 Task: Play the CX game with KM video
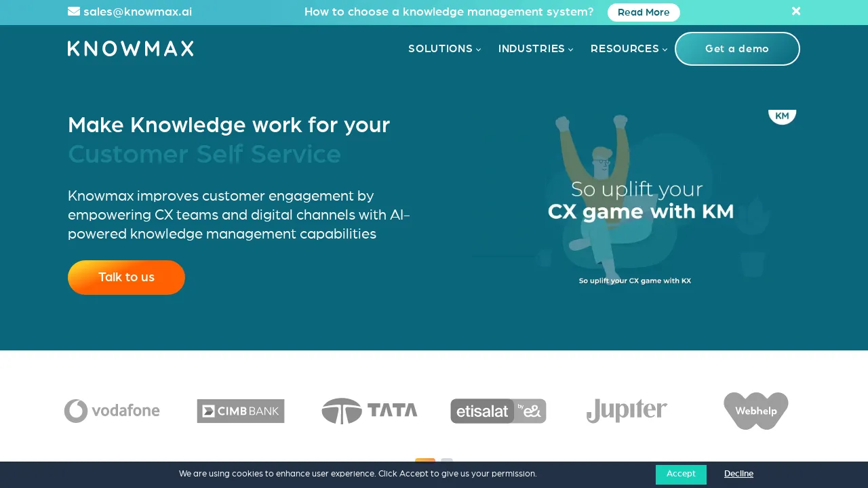635,201
